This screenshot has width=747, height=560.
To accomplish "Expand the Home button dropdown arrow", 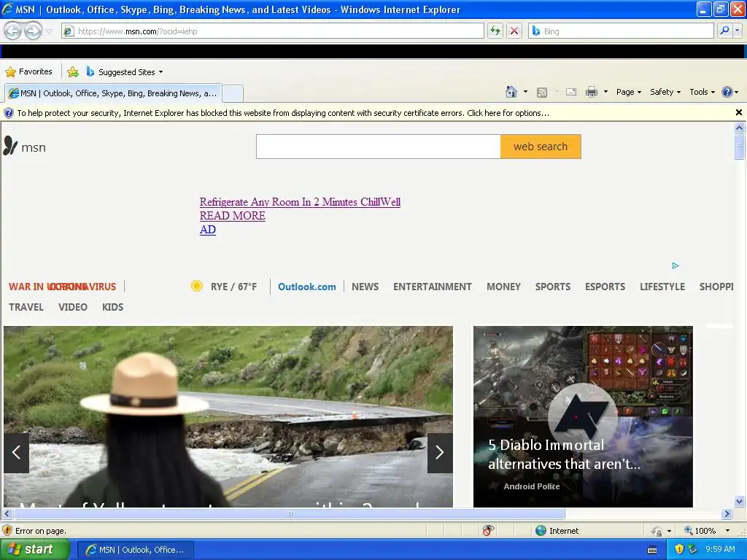I will pos(525,92).
